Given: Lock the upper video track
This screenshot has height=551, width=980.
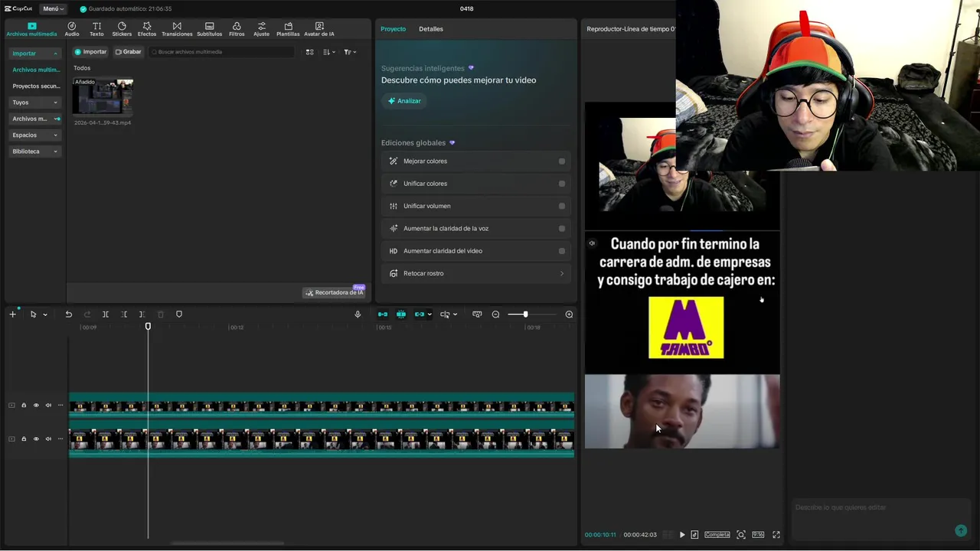Looking at the screenshot, I should (24, 406).
